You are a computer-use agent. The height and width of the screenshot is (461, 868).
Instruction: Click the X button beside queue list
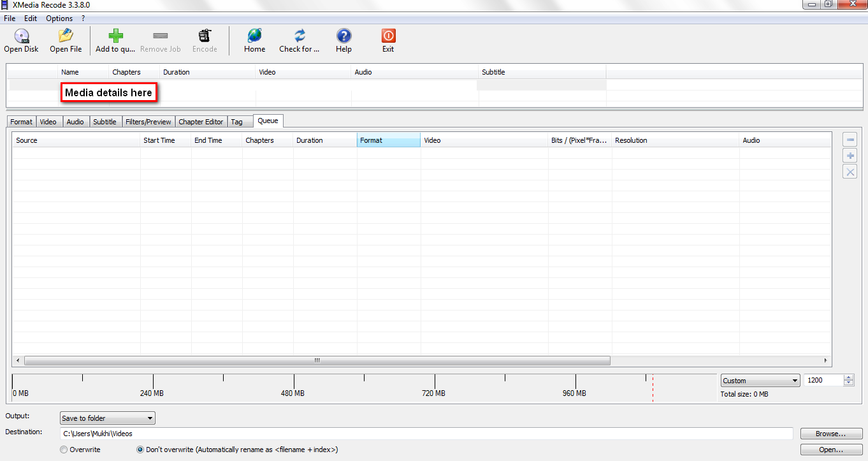click(850, 172)
